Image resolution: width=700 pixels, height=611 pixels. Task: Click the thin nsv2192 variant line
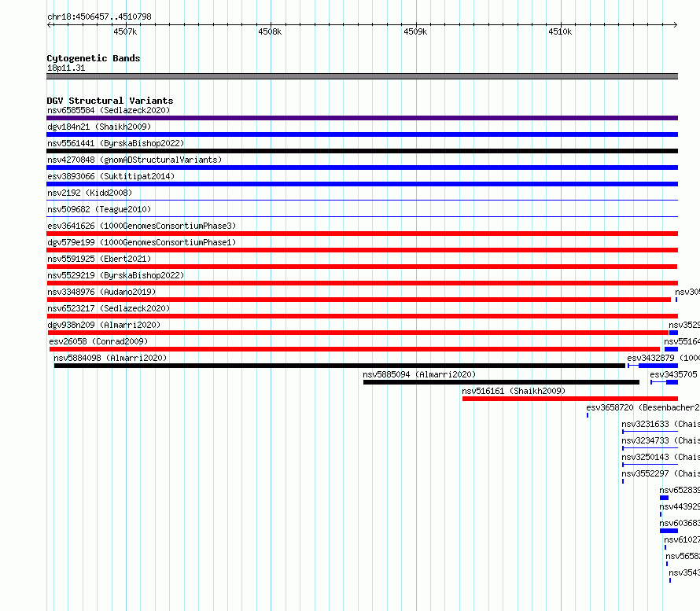coord(362,201)
